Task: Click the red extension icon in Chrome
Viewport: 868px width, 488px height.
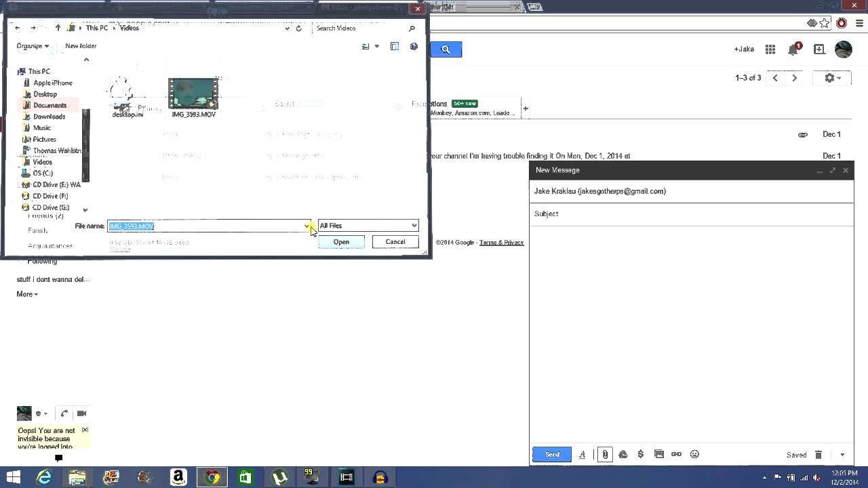Action: pos(842,23)
